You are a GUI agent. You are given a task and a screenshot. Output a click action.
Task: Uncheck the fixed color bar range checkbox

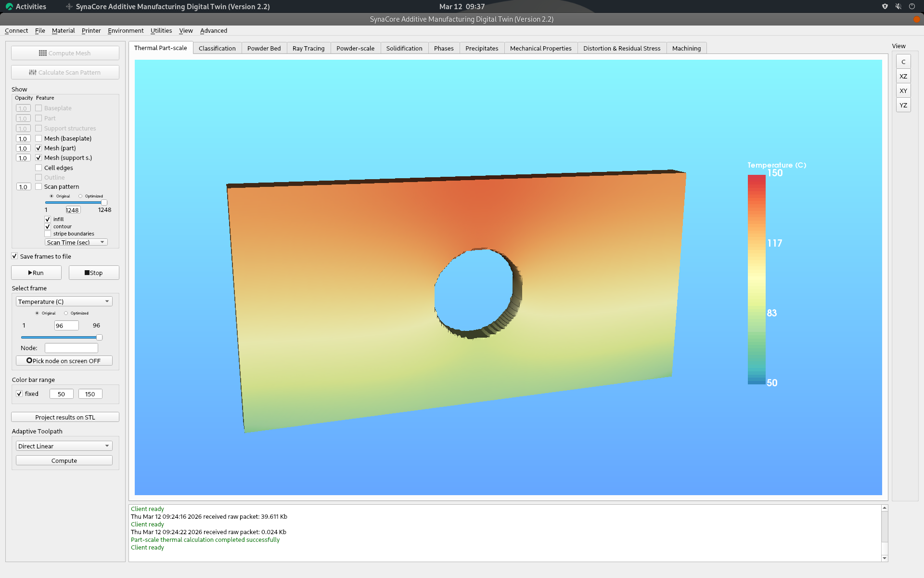coord(19,394)
